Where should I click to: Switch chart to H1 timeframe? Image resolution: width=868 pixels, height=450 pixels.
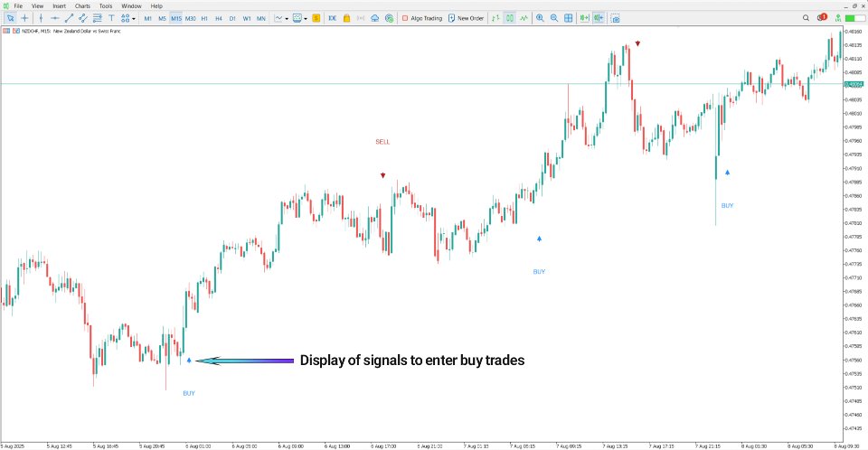204,18
